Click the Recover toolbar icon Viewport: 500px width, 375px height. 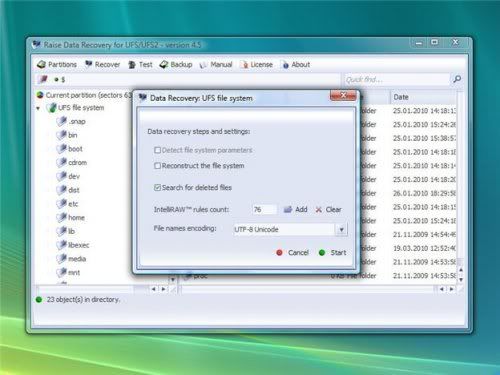coord(89,64)
